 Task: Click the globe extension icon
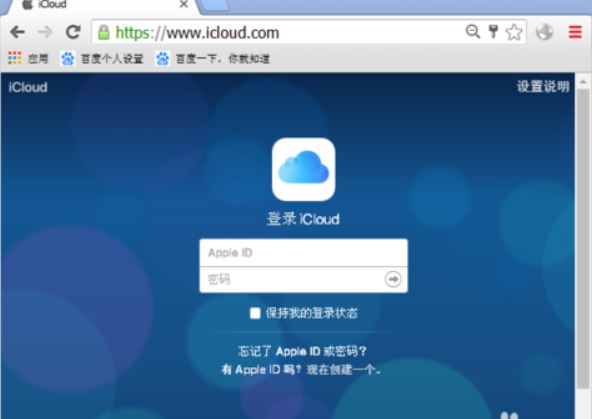point(544,32)
